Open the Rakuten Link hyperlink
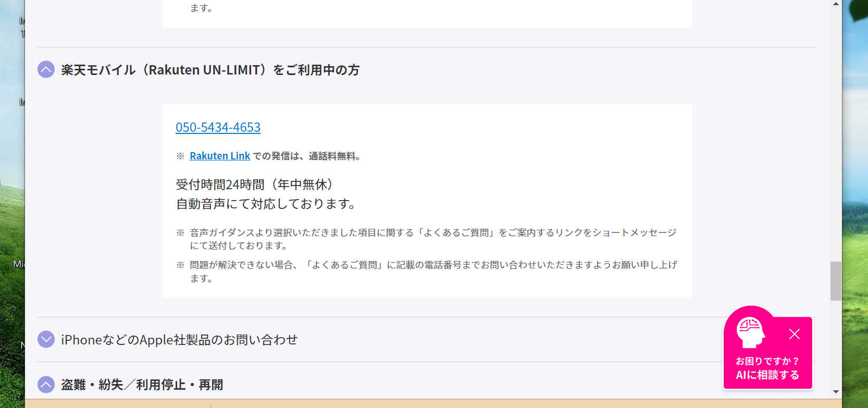The width and height of the screenshot is (868, 408). 220,156
